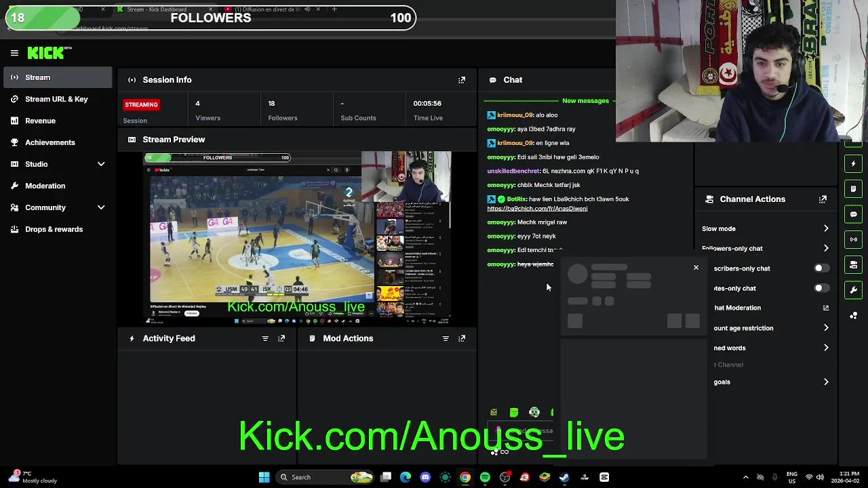Pop out the Activity Feed panel
The width and height of the screenshot is (868, 488).
(281, 338)
